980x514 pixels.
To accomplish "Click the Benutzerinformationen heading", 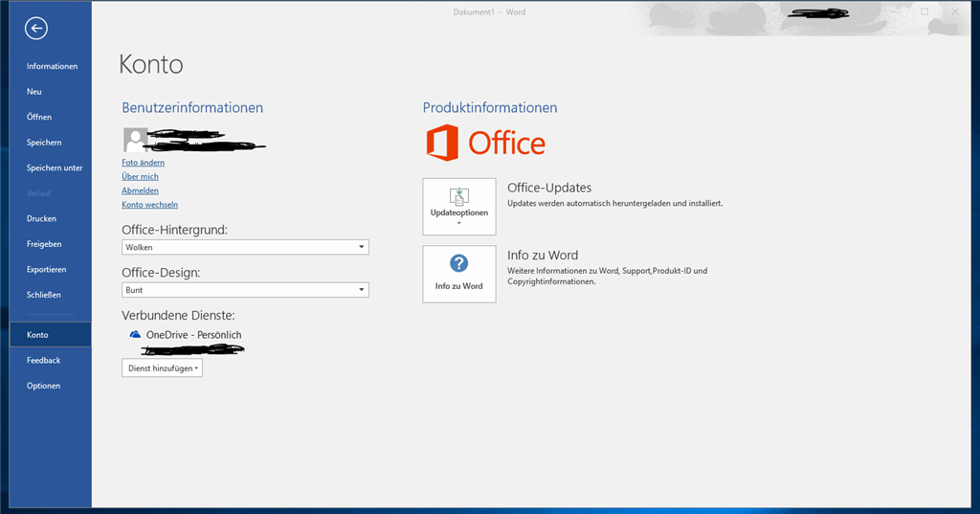I will tap(192, 107).
